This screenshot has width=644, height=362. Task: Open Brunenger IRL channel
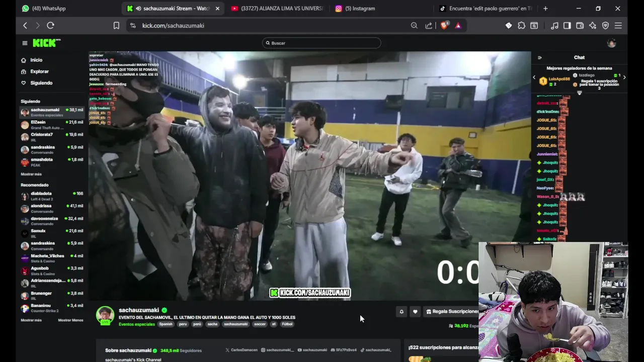(x=52, y=296)
